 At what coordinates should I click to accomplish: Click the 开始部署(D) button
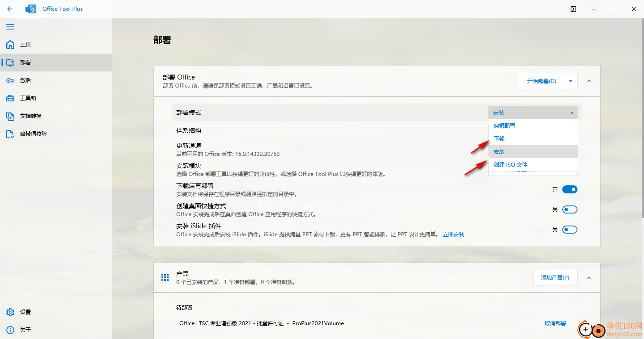click(x=542, y=81)
